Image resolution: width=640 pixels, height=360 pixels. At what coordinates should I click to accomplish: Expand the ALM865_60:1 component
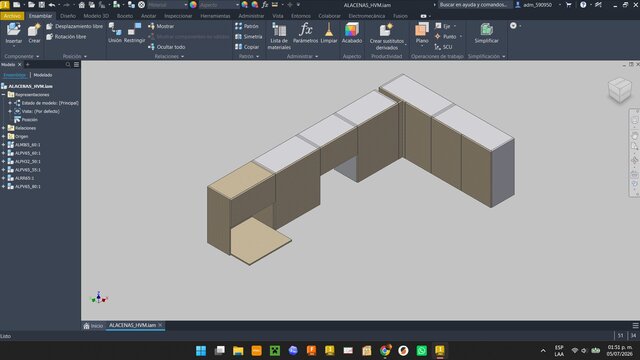point(3,145)
